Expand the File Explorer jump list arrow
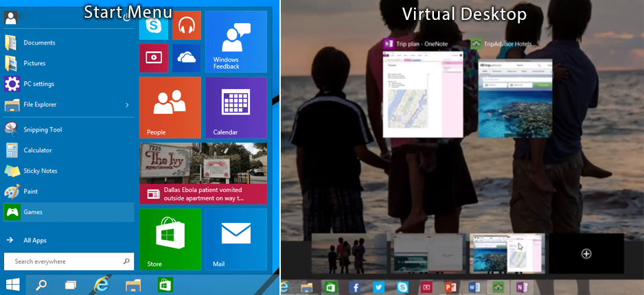644x295 pixels. point(127,105)
